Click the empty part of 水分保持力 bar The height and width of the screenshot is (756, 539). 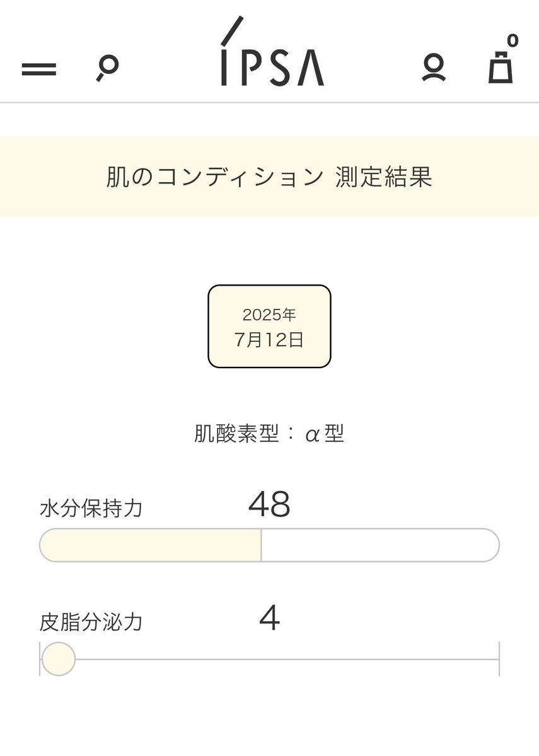[x=380, y=545]
